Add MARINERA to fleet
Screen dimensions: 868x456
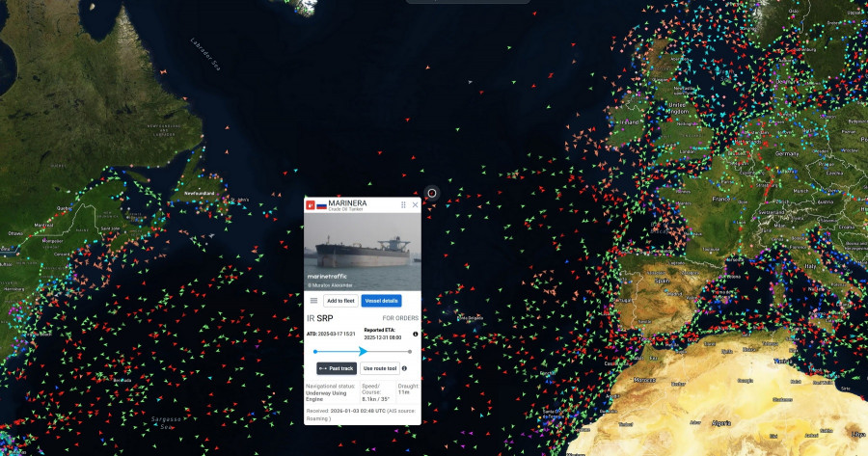click(340, 301)
